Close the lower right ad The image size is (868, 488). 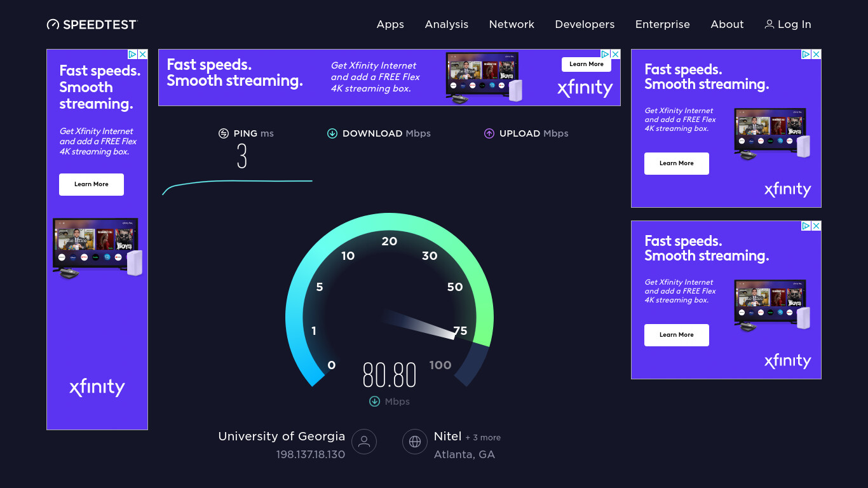tap(817, 226)
